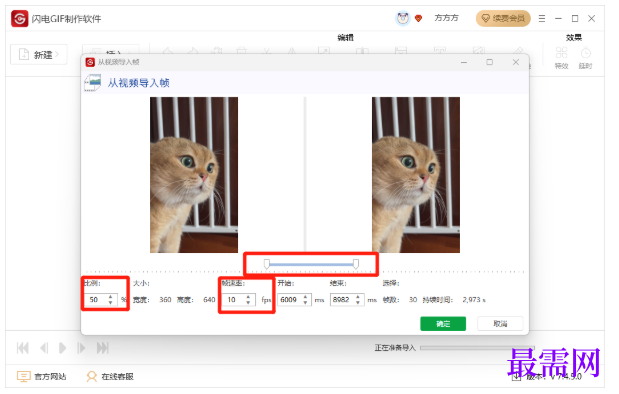Decrease the scale value with down arrow
Screen dimensions: 619x394
[x=111, y=303]
